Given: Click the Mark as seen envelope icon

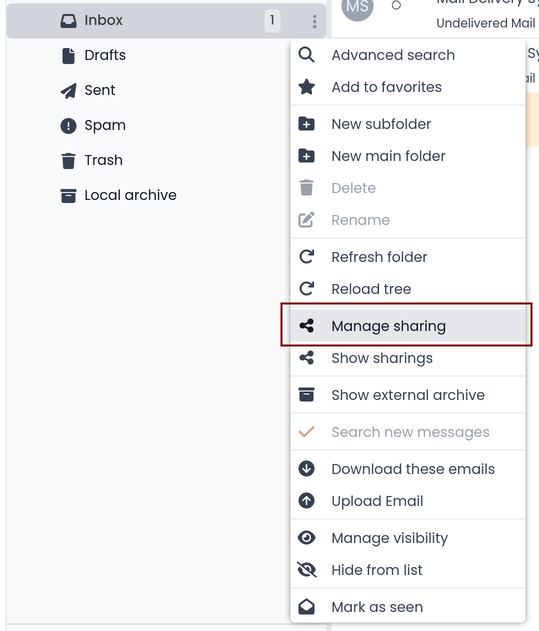Looking at the screenshot, I should pyautogui.click(x=306, y=607).
